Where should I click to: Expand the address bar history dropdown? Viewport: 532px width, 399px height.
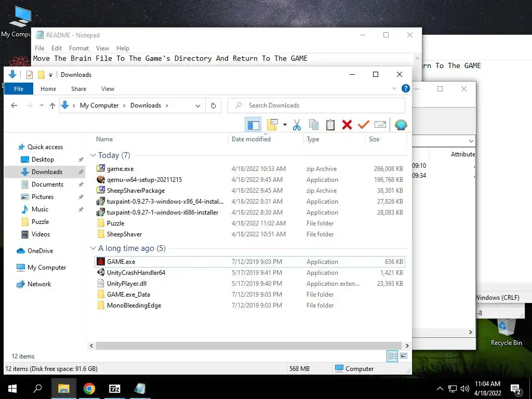pyautogui.click(x=198, y=105)
